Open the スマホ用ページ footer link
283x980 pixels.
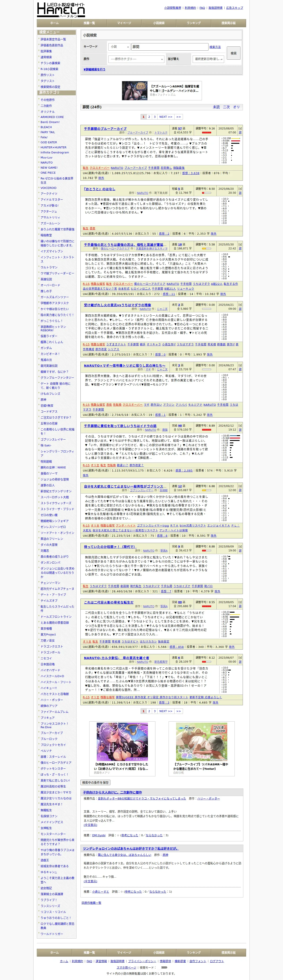[127, 967]
